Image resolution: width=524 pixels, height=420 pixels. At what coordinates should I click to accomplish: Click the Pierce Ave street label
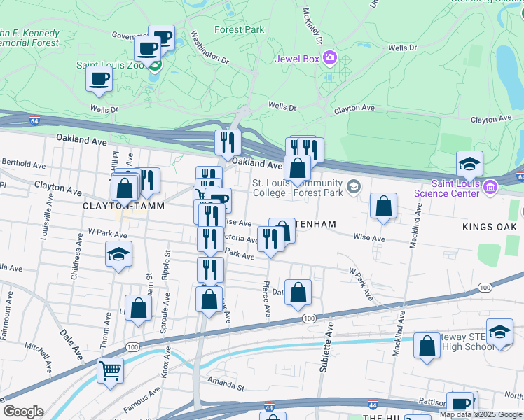[267, 299]
